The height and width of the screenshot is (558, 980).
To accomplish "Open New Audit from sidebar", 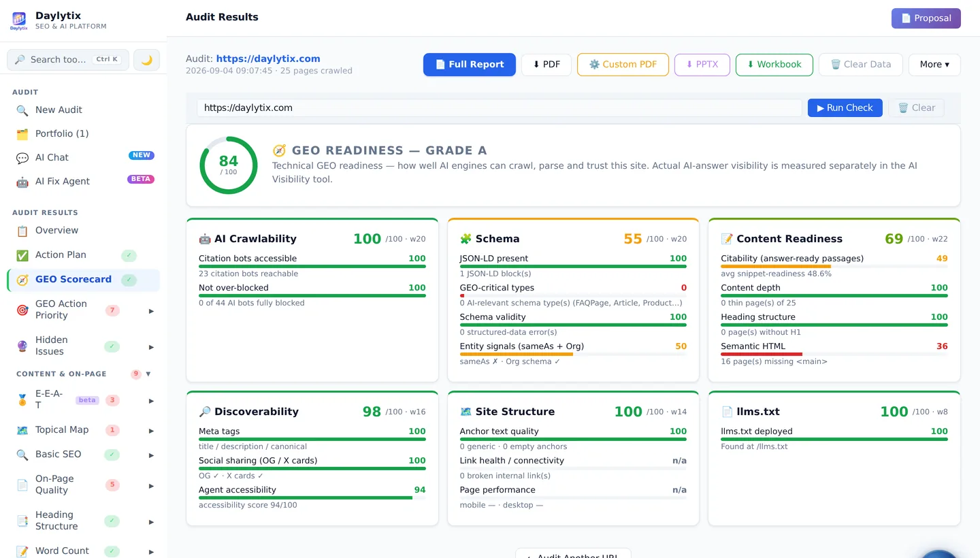I will (83, 110).
